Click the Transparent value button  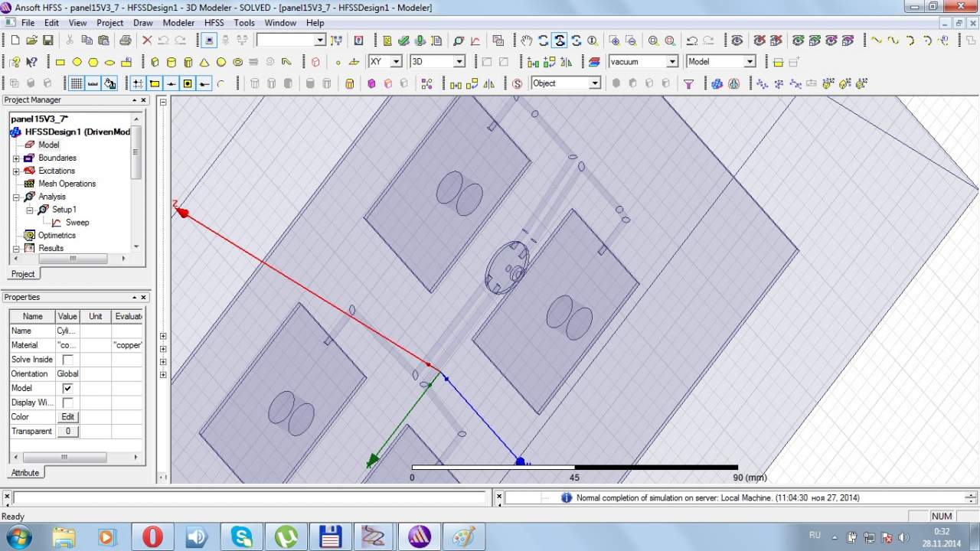67,432
